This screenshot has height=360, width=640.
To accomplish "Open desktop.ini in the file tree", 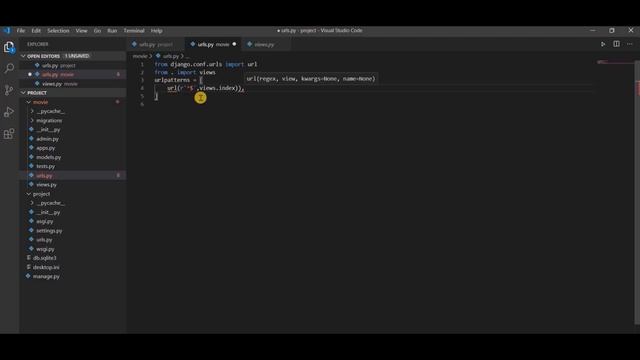I will pyautogui.click(x=73, y=267).
